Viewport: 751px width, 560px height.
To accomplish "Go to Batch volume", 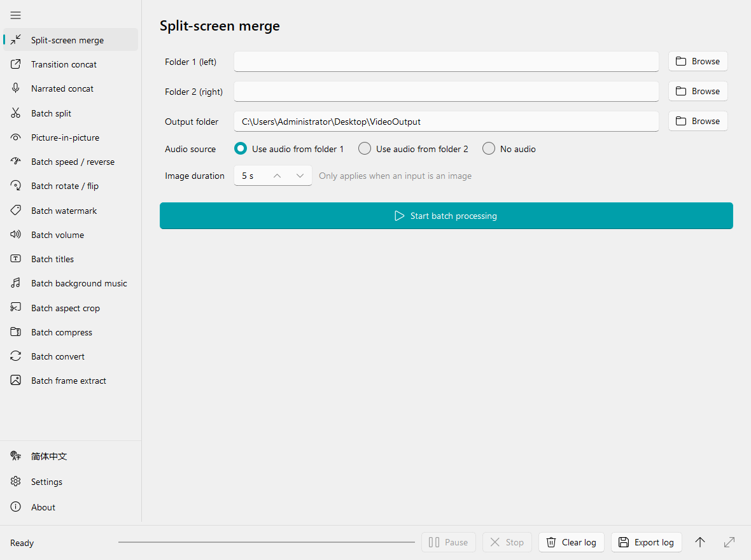I will [71, 235].
